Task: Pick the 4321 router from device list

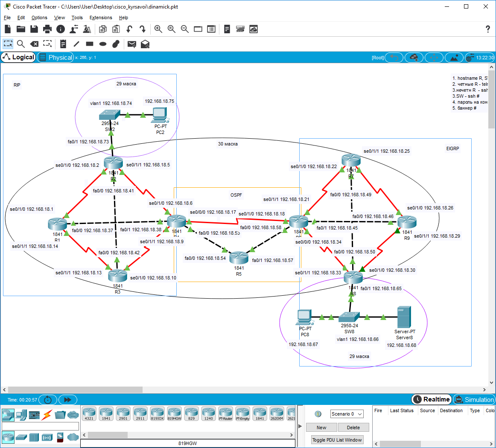Action: coord(89,413)
